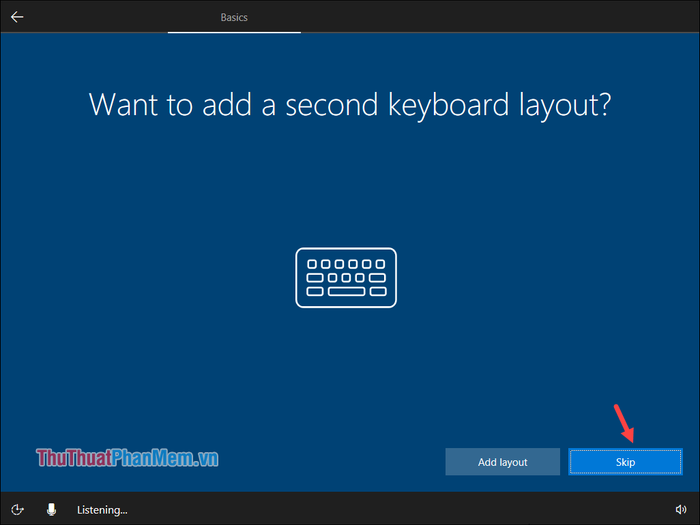The width and height of the screenshot is (700, 525).
Task: Click the word "second" in the heading
Action: [x=332, y=105]
